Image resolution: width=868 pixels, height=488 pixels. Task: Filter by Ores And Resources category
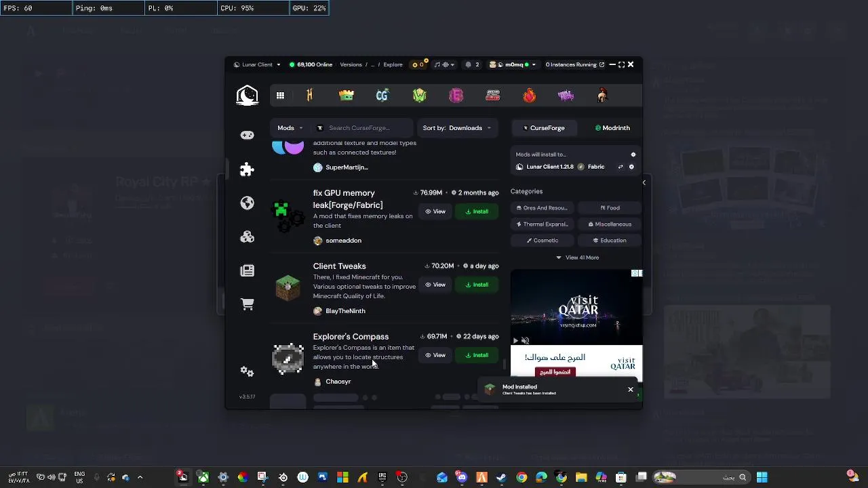pyautogui.click(x=542, y=208)
